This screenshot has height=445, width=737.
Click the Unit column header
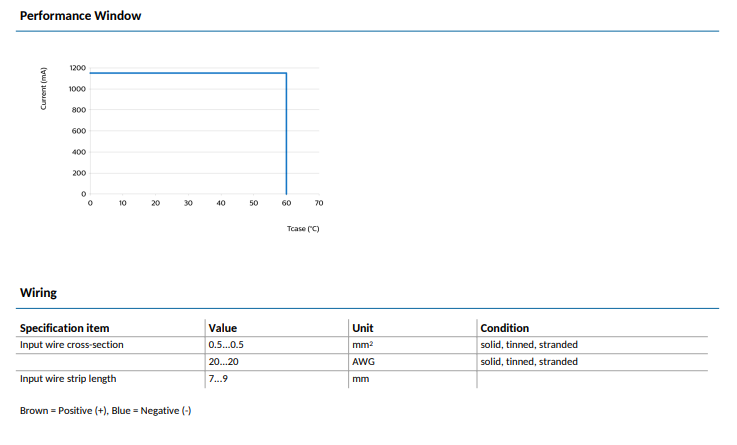point(363,328)
